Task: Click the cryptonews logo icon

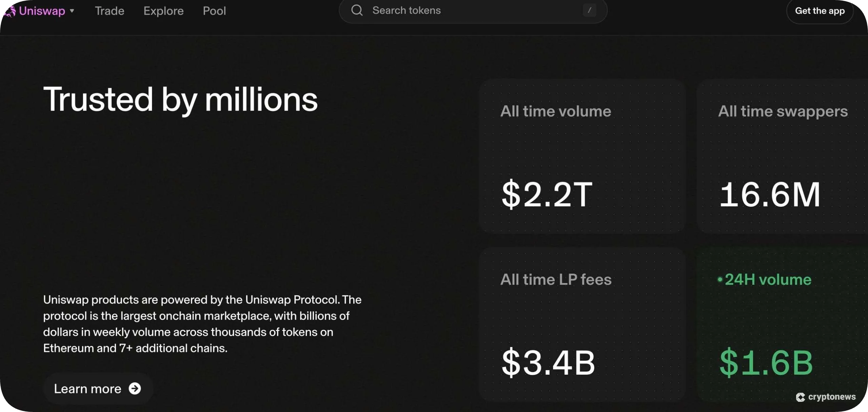Action: 801,397
